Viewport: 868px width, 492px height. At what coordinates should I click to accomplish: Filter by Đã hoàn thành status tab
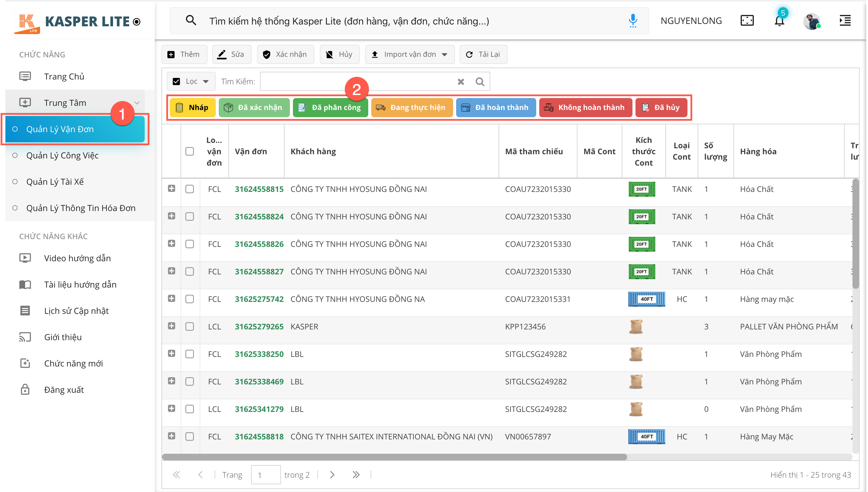point(495,107)
